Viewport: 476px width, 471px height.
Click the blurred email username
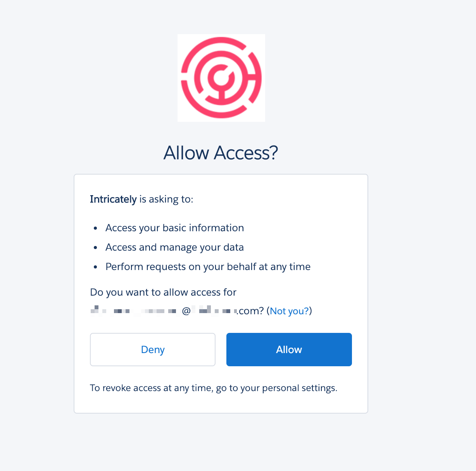pos(133,311)
